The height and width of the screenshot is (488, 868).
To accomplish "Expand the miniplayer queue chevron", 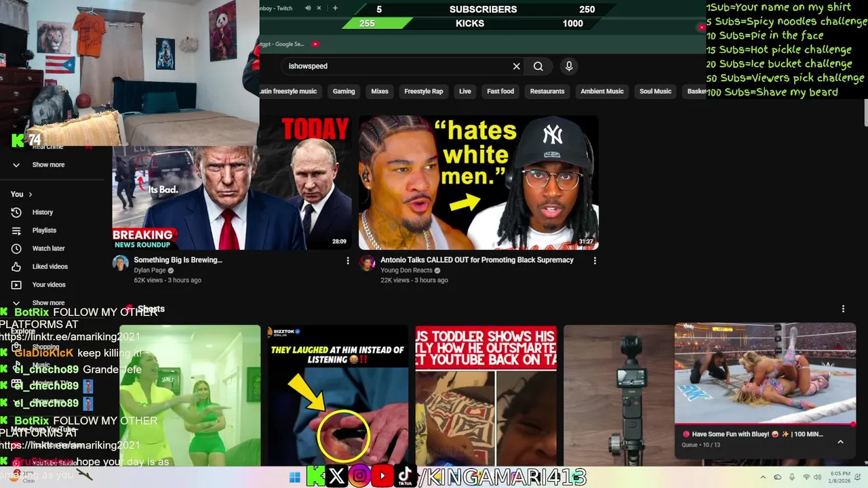I will point(840,442).
